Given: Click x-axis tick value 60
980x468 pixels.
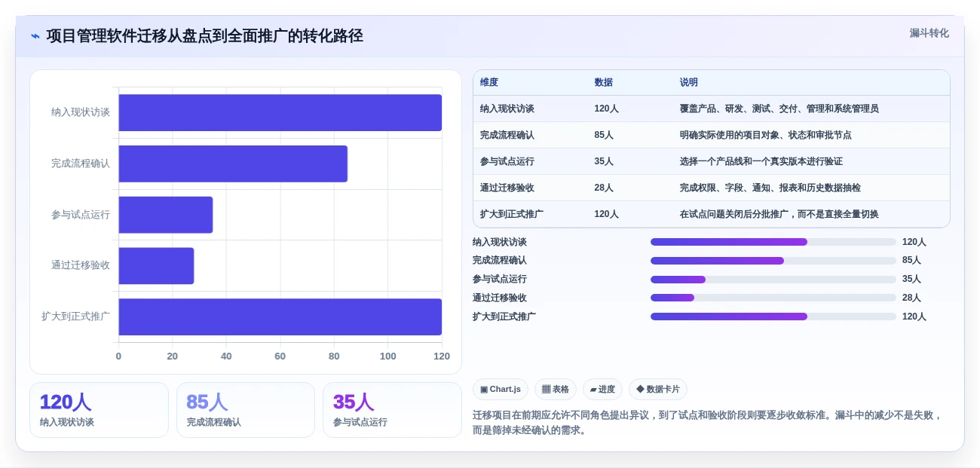Looking at the screenshot, I should (x=280, y=356).
